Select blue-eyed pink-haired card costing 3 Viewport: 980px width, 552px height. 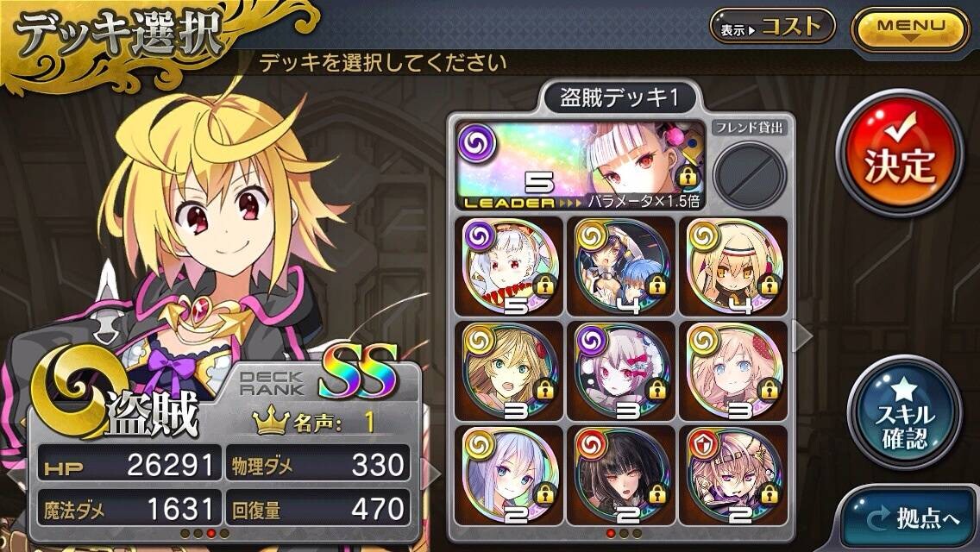(x=733, y=371)
